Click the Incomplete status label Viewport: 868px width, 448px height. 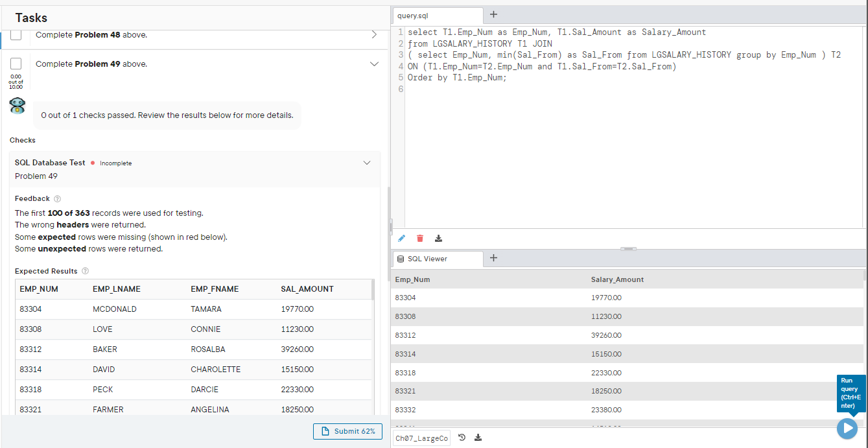[x=115, y=163]
